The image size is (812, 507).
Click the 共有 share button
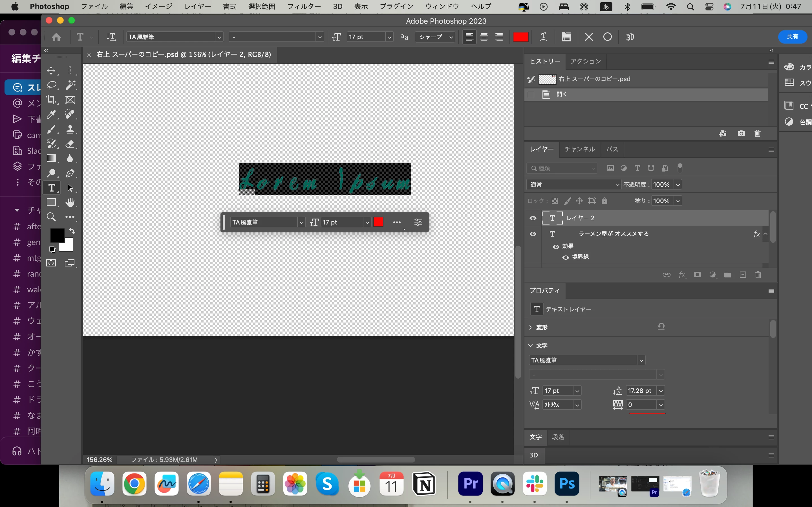792,37
